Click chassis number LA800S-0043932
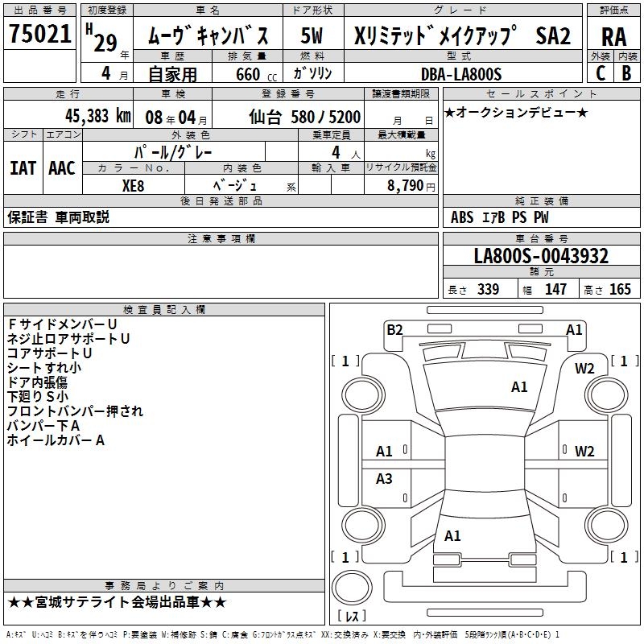The image size is (644, 644). click(541, 256)
